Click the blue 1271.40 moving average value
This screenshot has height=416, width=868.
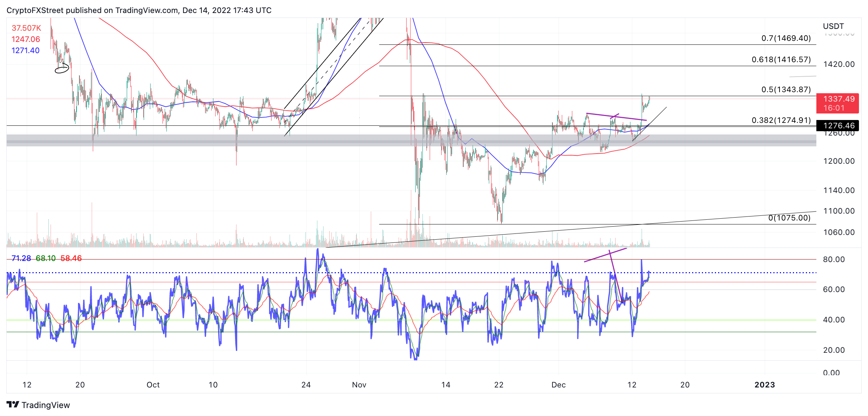click(x=25, y=50)
